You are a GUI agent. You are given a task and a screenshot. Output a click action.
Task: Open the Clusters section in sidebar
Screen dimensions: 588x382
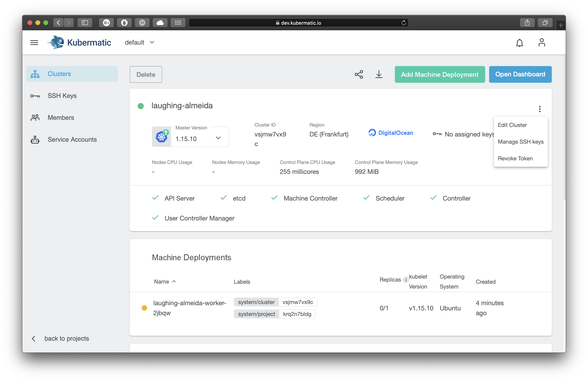point(59,74)
